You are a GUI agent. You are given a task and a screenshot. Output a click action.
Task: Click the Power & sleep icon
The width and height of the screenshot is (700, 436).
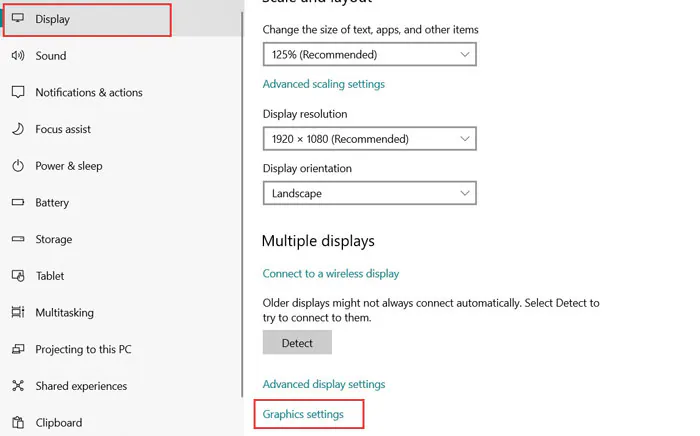18,166
